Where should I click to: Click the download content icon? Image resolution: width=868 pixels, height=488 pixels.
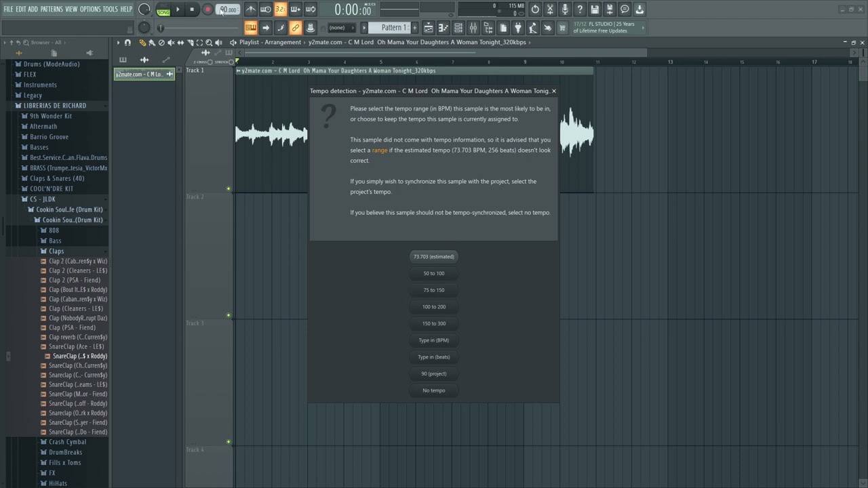(x=639, y=9)
